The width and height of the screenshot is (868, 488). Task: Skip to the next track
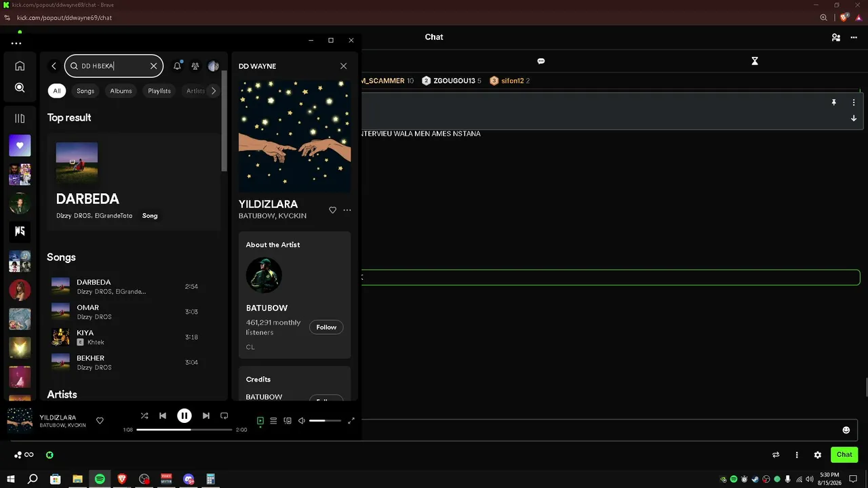point(206,415)
